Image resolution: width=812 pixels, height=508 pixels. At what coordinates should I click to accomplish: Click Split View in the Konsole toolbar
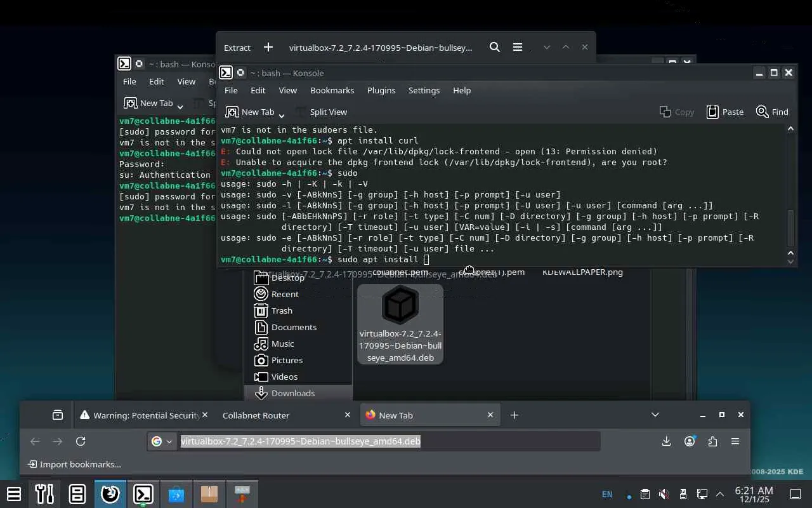click(x=320, y=112)
